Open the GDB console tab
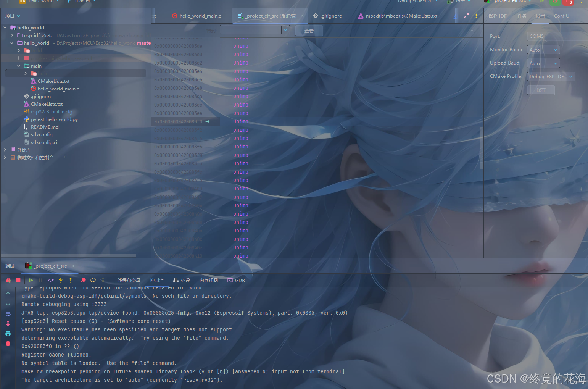Image resolution: width=588 pixels, height=389 pixels. pos(236,281)
